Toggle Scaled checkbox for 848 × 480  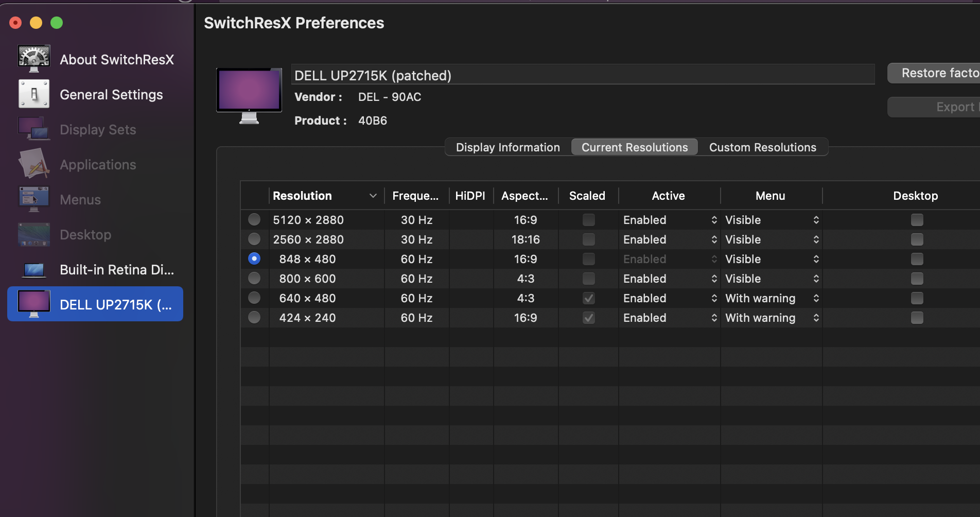pos(589,259)
